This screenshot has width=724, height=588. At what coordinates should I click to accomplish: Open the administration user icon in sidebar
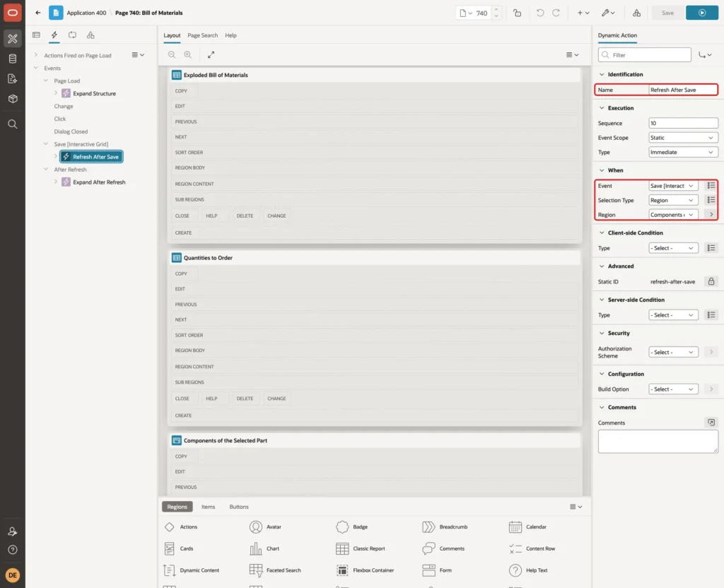(x=13, y=531)
